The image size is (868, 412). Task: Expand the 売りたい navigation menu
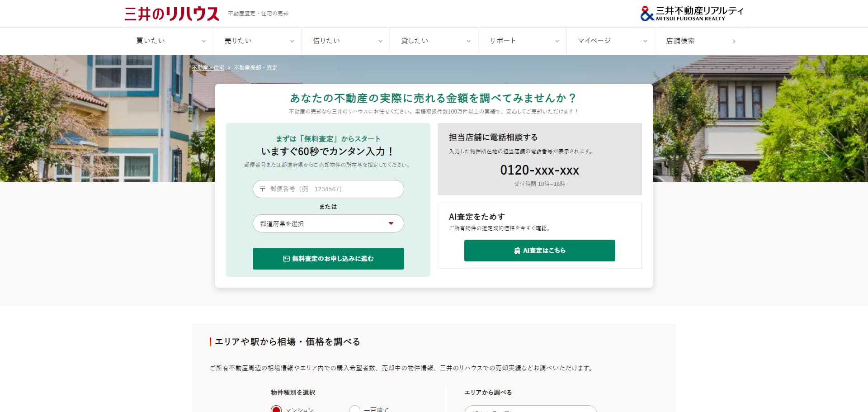coord(257,41)
